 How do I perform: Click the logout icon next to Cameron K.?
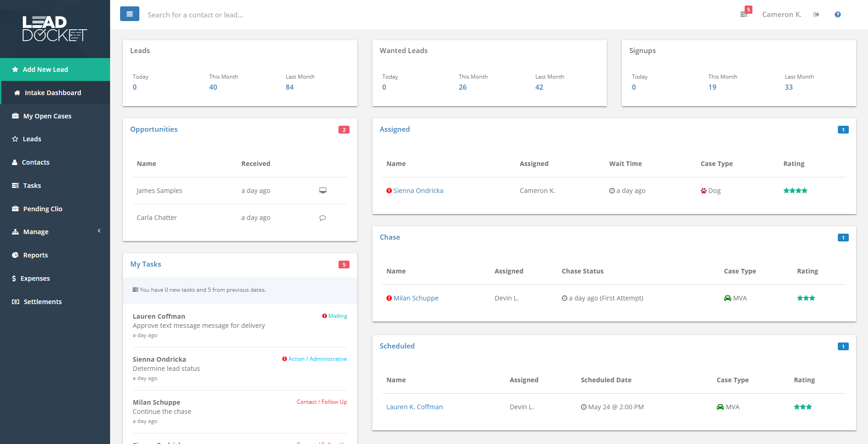pyautogui.click(x=816, y=14)
